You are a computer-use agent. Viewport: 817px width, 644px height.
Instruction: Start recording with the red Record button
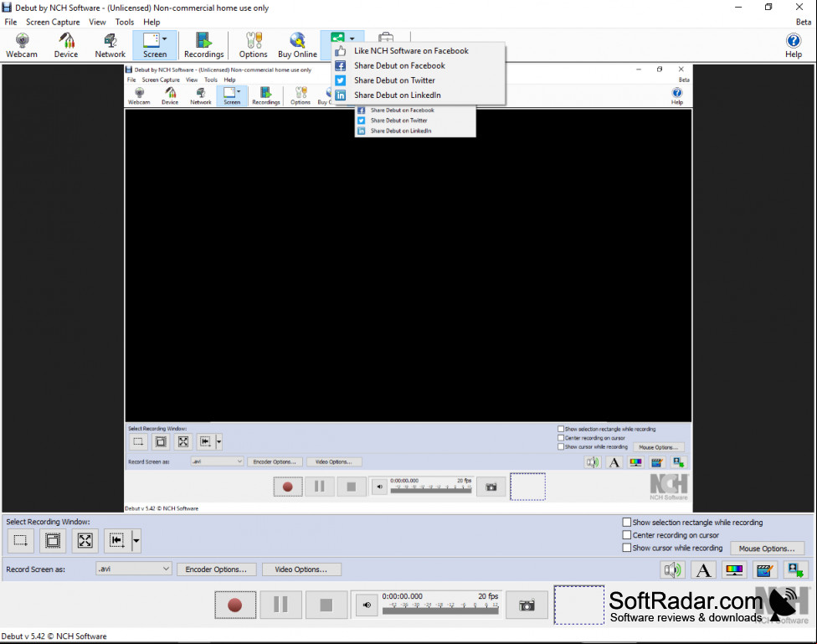(x=235, y=605)
